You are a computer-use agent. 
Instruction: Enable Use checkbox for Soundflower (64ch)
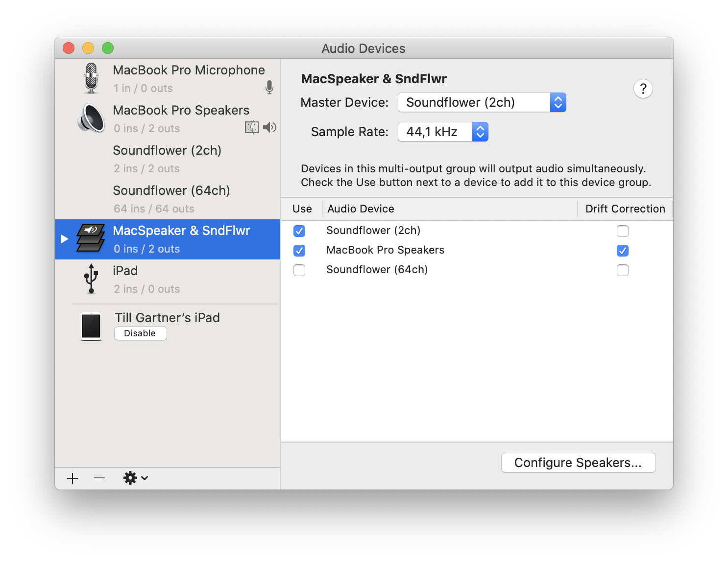(299, 270)
